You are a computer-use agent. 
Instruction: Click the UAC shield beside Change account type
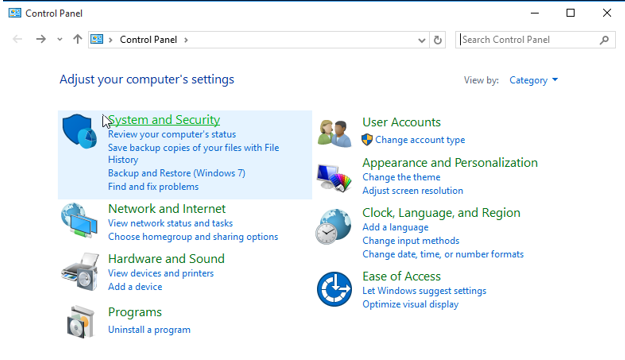coord(367,140)
